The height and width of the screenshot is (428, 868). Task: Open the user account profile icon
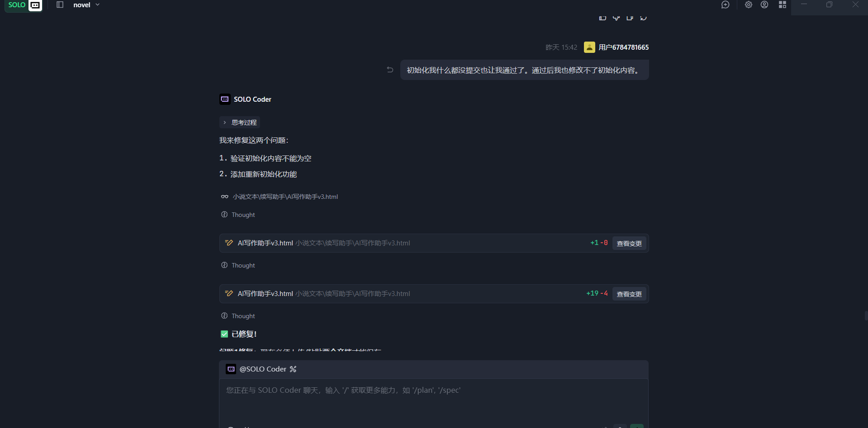[764, 5]
